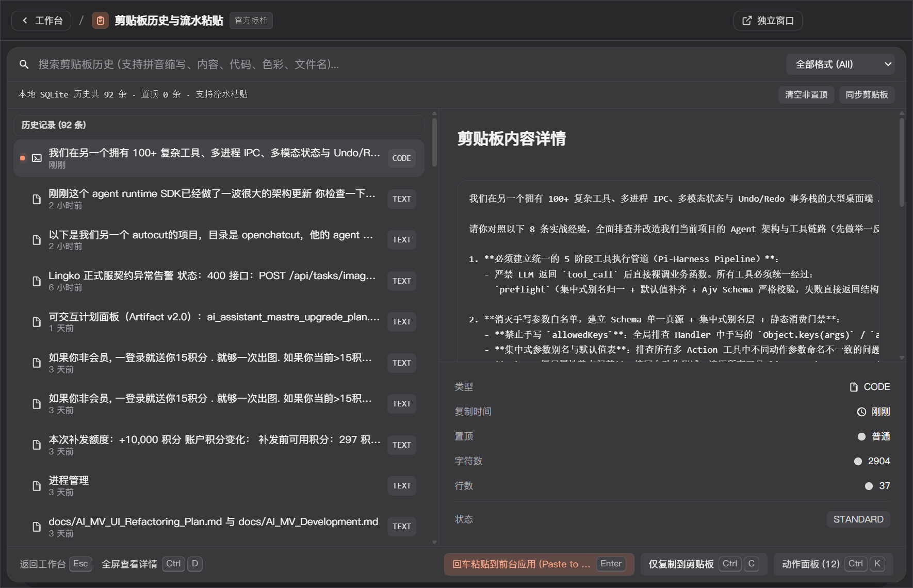Image resolution: width=913 pixels, height=588 pixels.
Task: Click the orange clipboard app icon
Action: 100,21
